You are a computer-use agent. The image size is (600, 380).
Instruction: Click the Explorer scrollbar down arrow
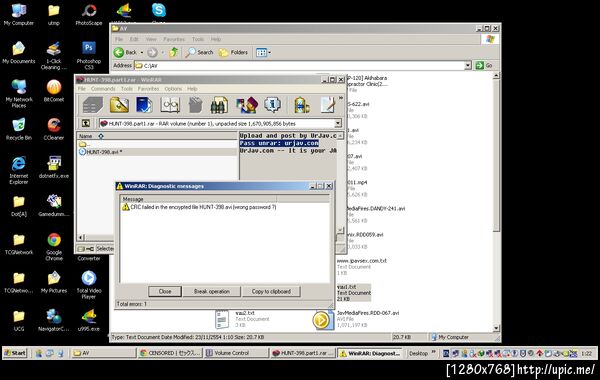496,328
